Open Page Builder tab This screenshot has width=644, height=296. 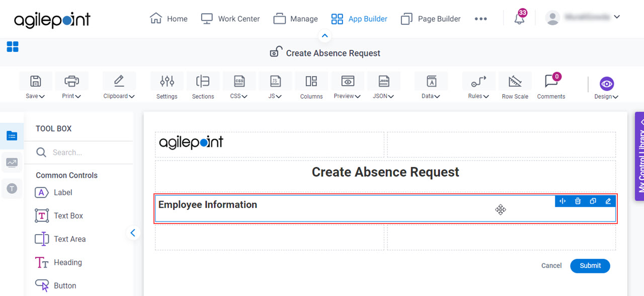pyautogui.click(x=430, y=19)
